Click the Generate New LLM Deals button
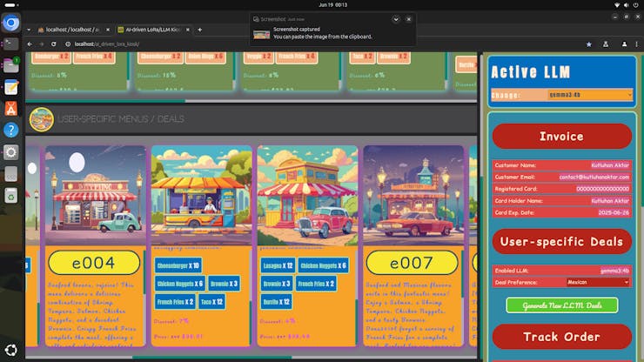Image resolution: width=644 pixels, height=362 pixels. (561, 305)
